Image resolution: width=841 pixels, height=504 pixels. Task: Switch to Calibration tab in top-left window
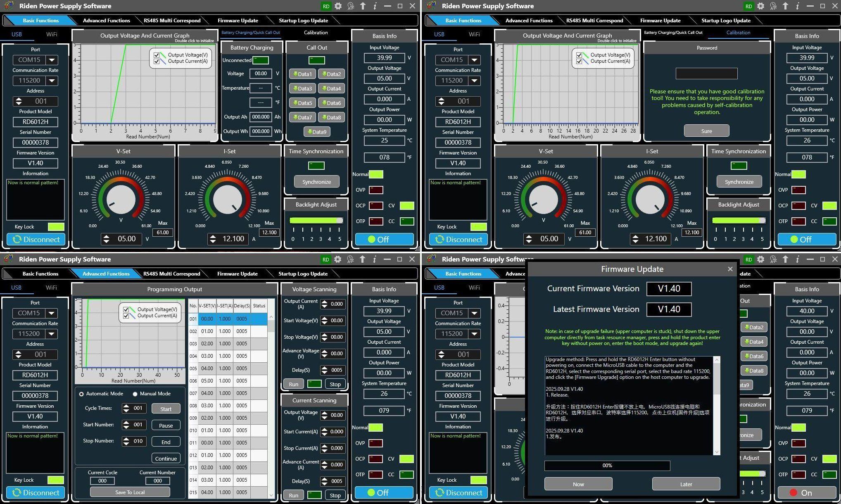(316, 33)
